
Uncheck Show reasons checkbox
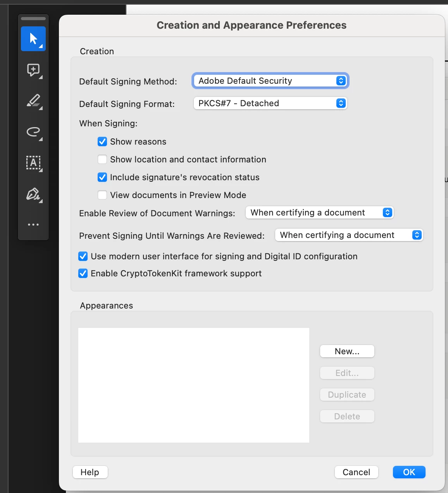pyautogui.click(x=102, y=141)
